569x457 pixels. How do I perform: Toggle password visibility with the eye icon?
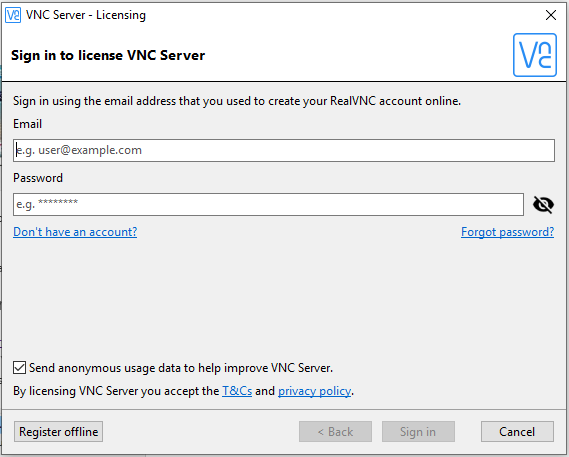543,204
